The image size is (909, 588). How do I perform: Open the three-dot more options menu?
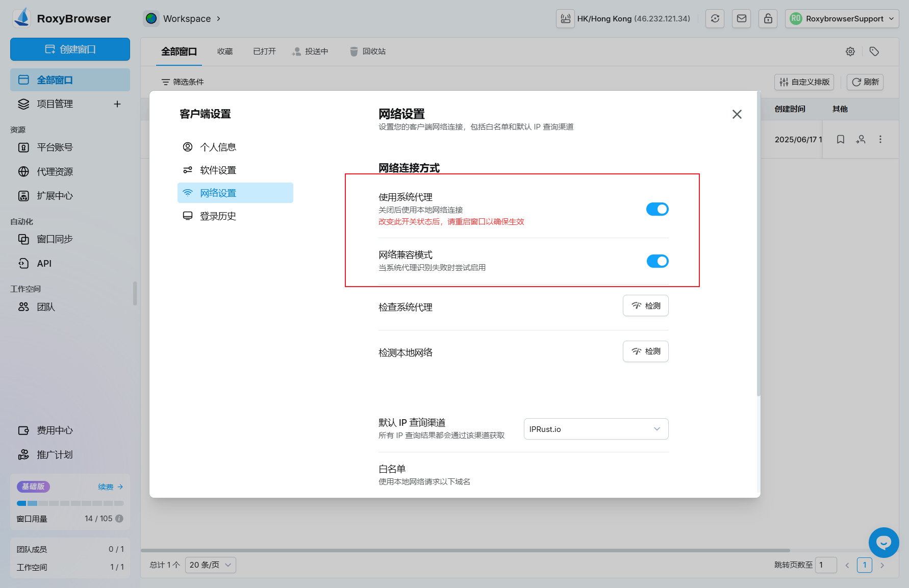[880, 139]
